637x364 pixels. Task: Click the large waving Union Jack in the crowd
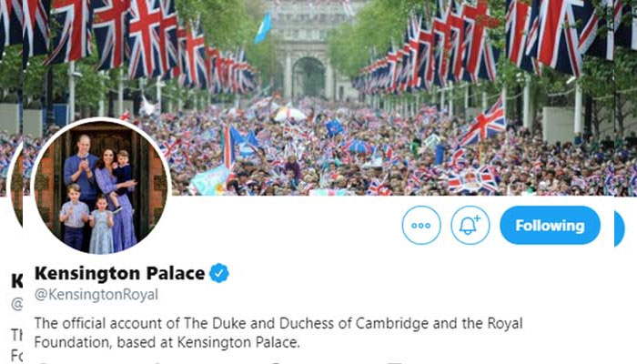[x=484, y=123]
